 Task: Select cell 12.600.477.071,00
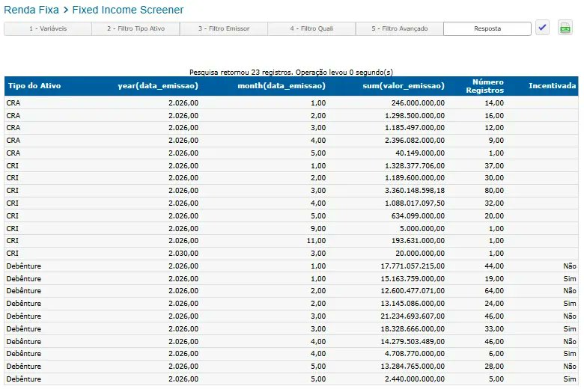413,291
